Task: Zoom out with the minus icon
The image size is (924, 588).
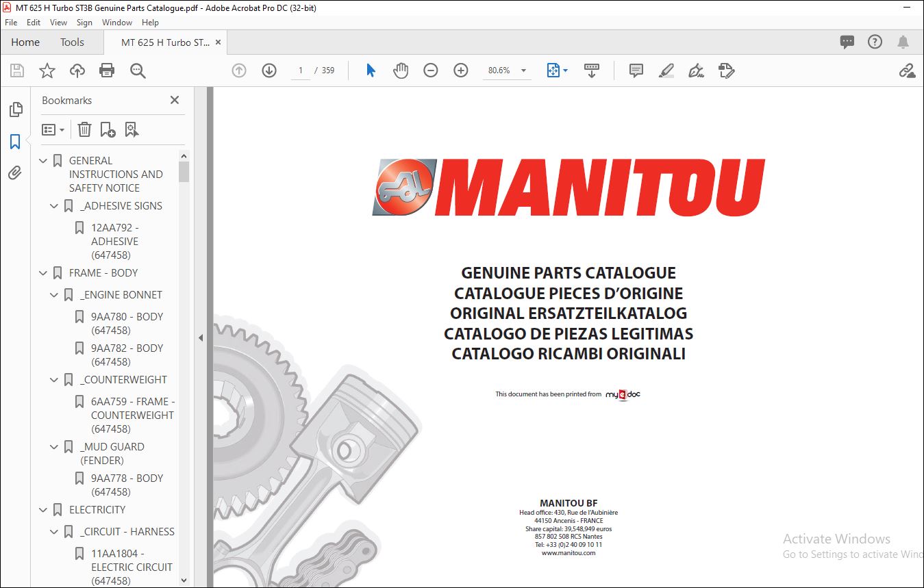Action: pos(431,71)
